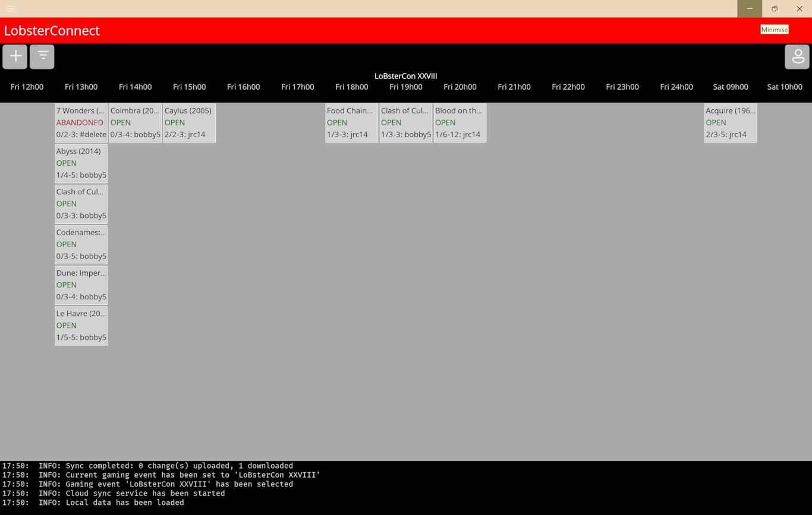Select the Fri 23h00 time slot header
This screenshot has width=812, height=515.
(622, 87)
